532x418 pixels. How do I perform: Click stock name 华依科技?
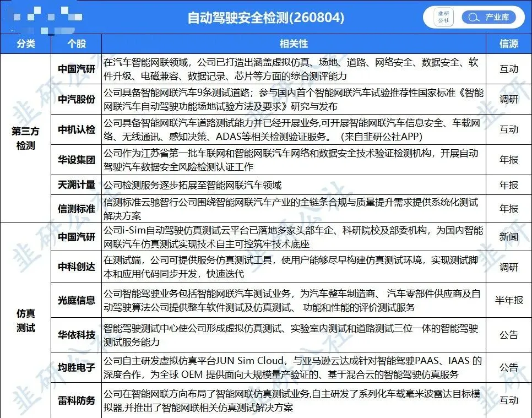(77, 335)
